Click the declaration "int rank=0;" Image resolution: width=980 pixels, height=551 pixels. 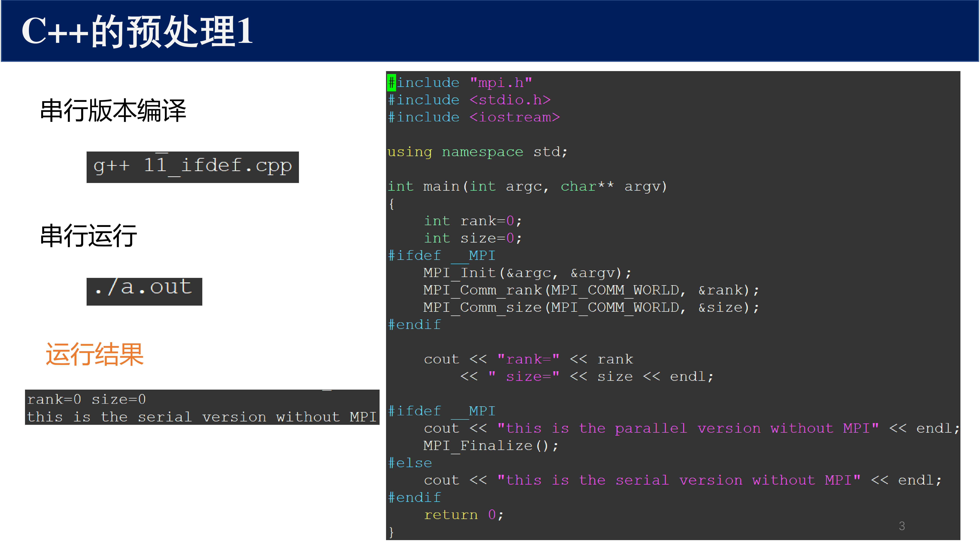[x=473, y=221]
